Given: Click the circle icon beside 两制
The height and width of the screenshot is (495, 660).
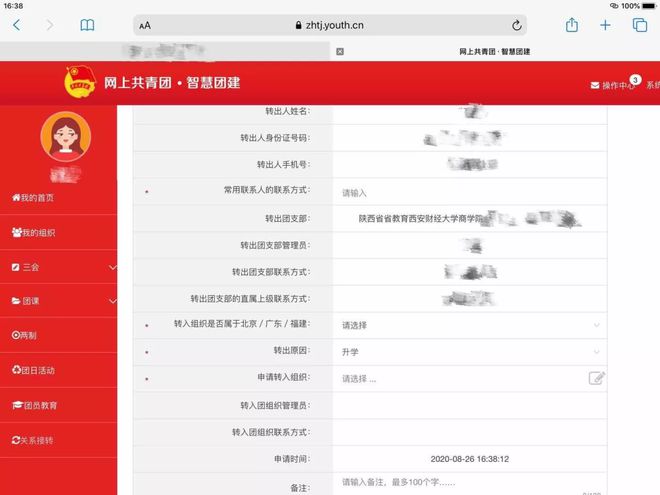Looking at the screenshot, I should 16,335.
